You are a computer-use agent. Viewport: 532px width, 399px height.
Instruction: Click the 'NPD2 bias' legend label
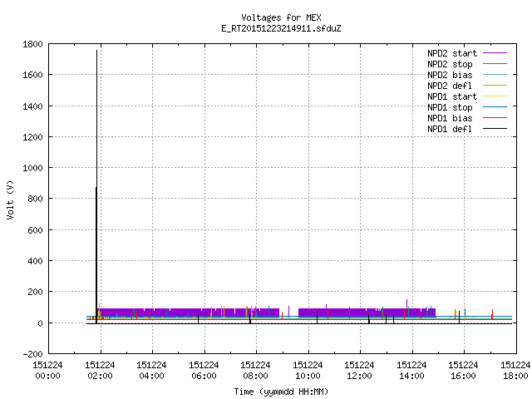pos(450,75)
